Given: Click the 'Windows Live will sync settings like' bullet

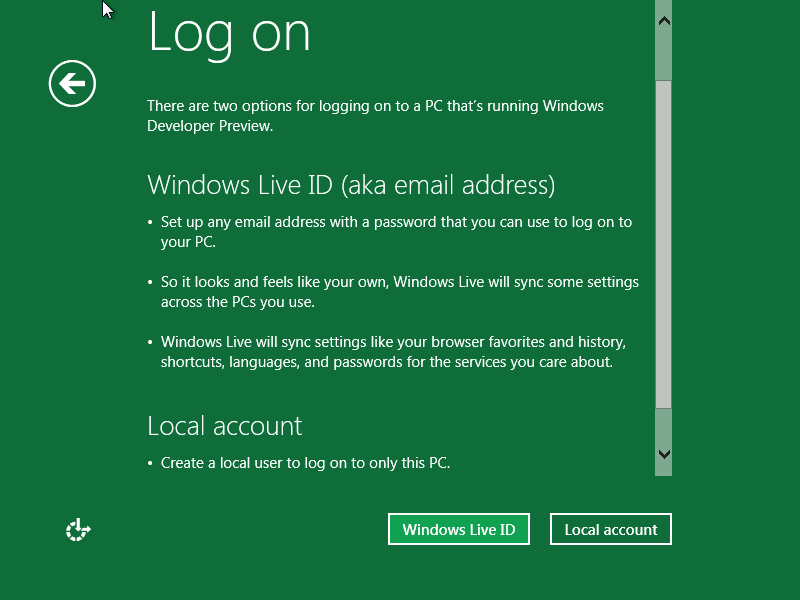Looking at the screenshot, I should (x=393, y=352).
